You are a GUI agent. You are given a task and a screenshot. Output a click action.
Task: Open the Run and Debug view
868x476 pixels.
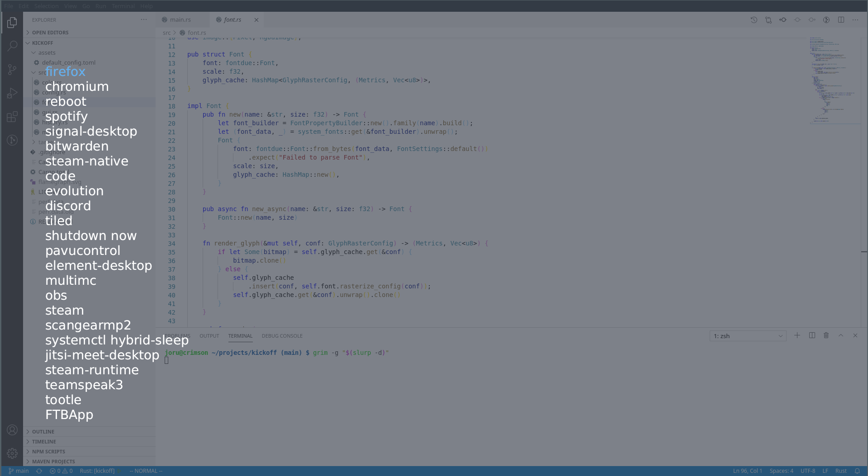12,93
